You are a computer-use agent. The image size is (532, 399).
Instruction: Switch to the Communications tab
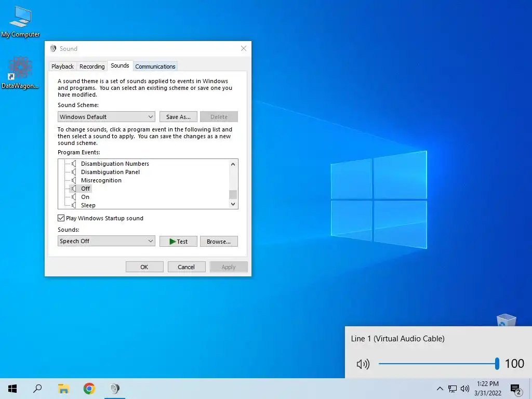[155, 66]
